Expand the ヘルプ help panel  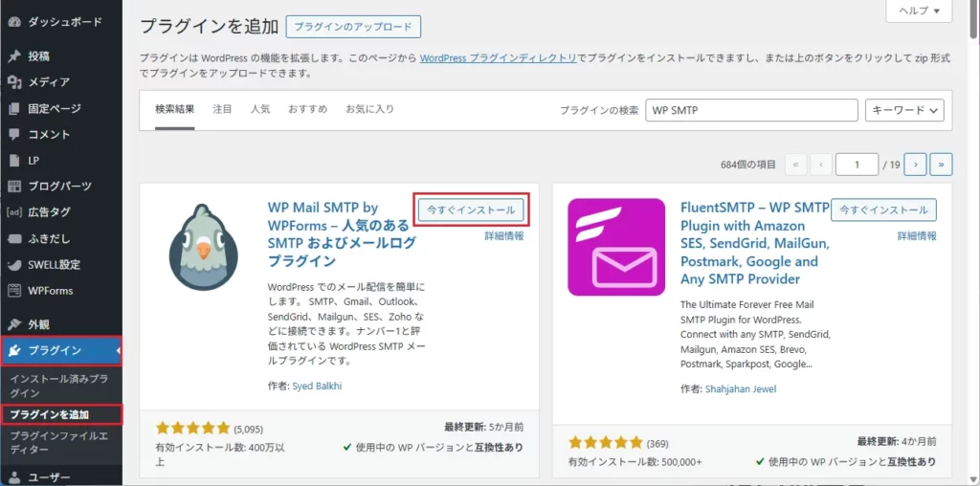click(x=920, y=11)
